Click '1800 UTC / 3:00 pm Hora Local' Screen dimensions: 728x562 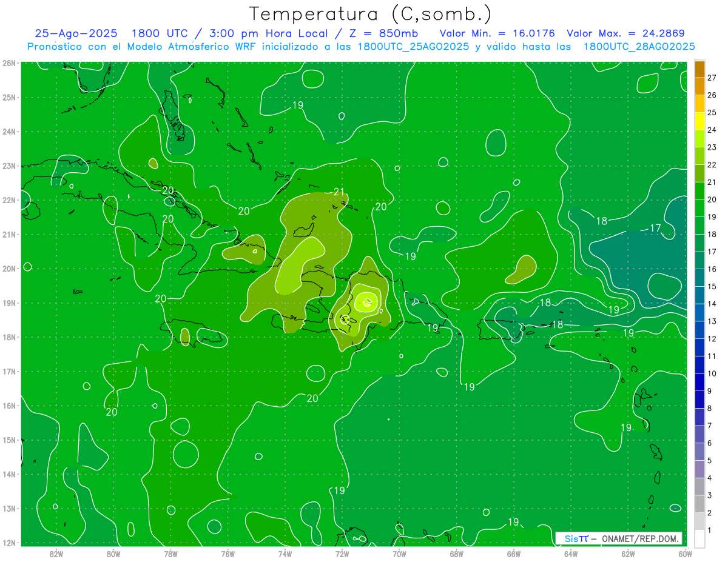(x=229, y=33)
